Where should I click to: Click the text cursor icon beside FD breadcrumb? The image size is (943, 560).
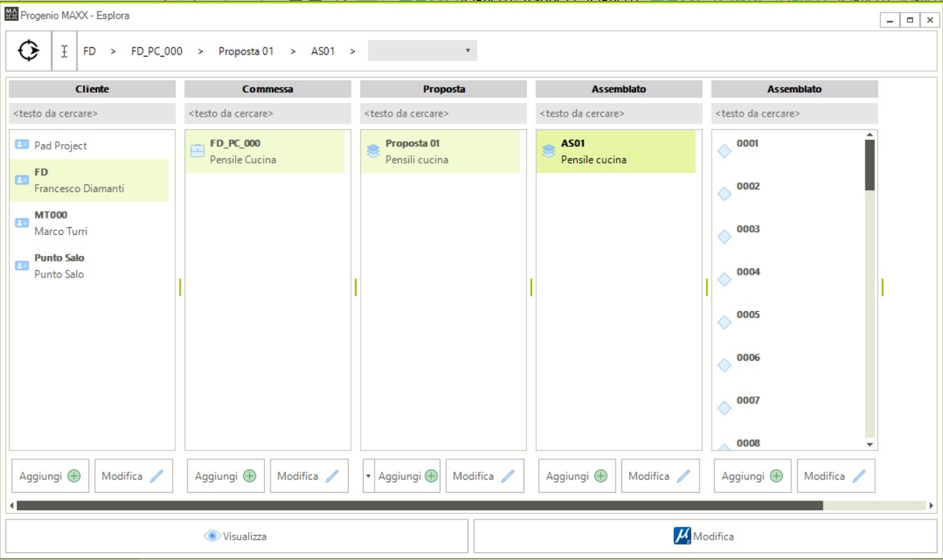pyautogui.click(x=64, y=51)
